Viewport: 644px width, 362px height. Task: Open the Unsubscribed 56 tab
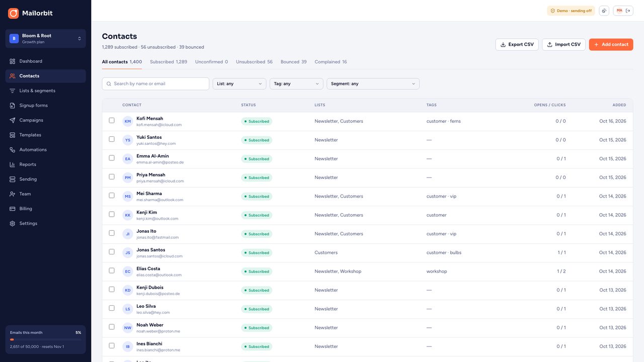pyautogui.click(x=254, y=62)
